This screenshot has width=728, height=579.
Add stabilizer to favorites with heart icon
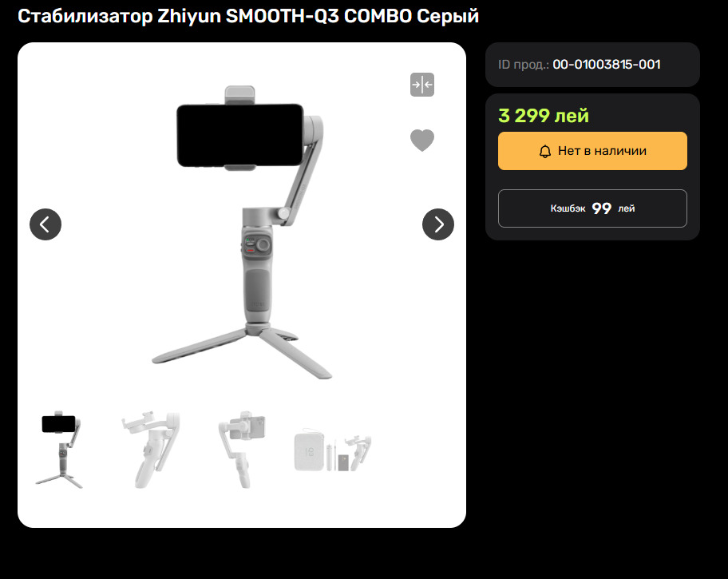click(422, 140)
